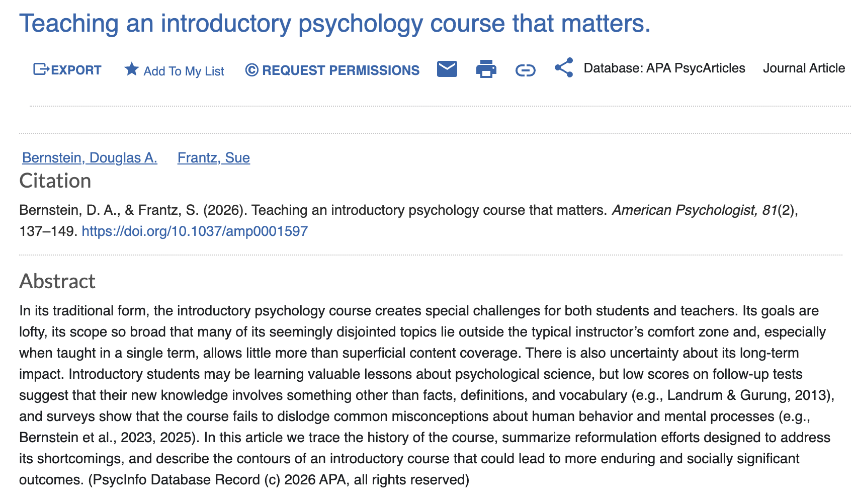852x504 pixels.
Task: View author Frantz, Sue
Action: point(214,158)
